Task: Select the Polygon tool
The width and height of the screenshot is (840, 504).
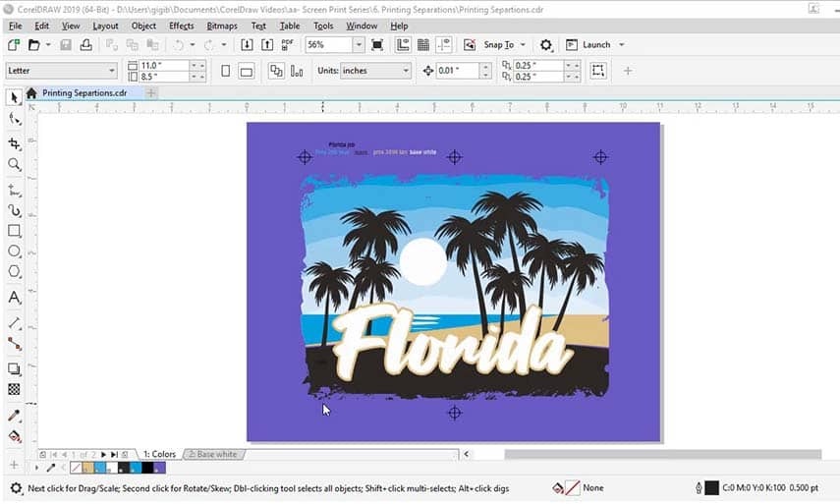Action: pos(15,271)
